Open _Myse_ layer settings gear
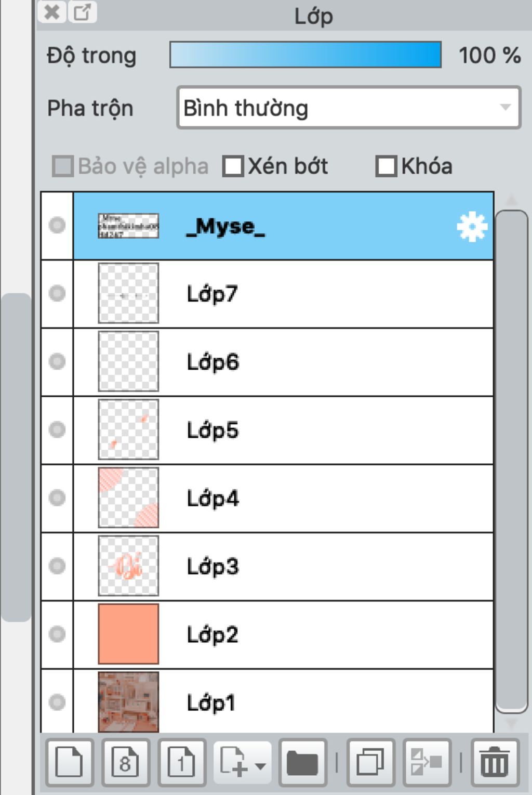 pyautogui.click(x=472, y=227)
